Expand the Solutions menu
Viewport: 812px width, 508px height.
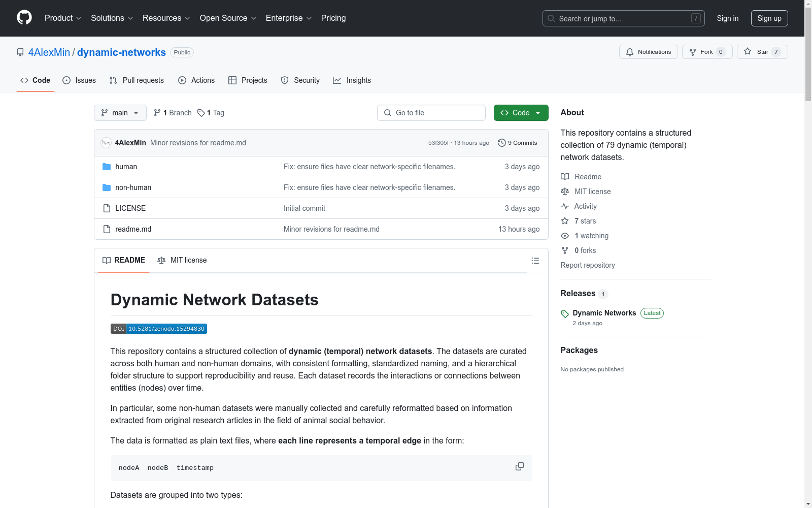(112, 18)
